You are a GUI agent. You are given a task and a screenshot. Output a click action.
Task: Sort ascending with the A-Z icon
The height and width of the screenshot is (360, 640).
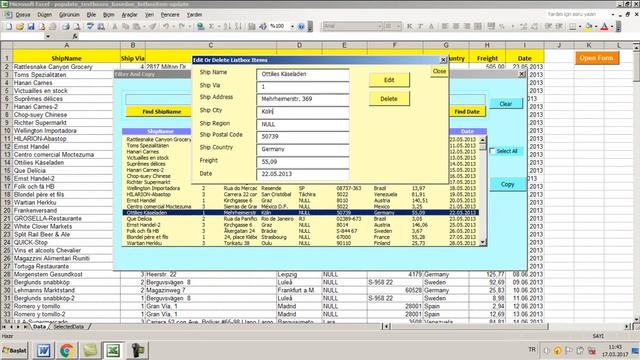coord(227,27)
